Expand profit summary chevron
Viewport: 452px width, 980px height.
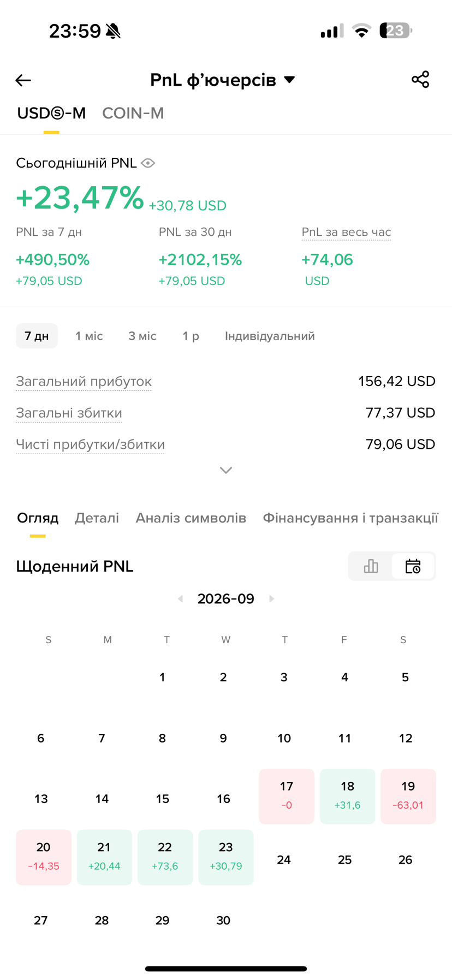point(226,470)
